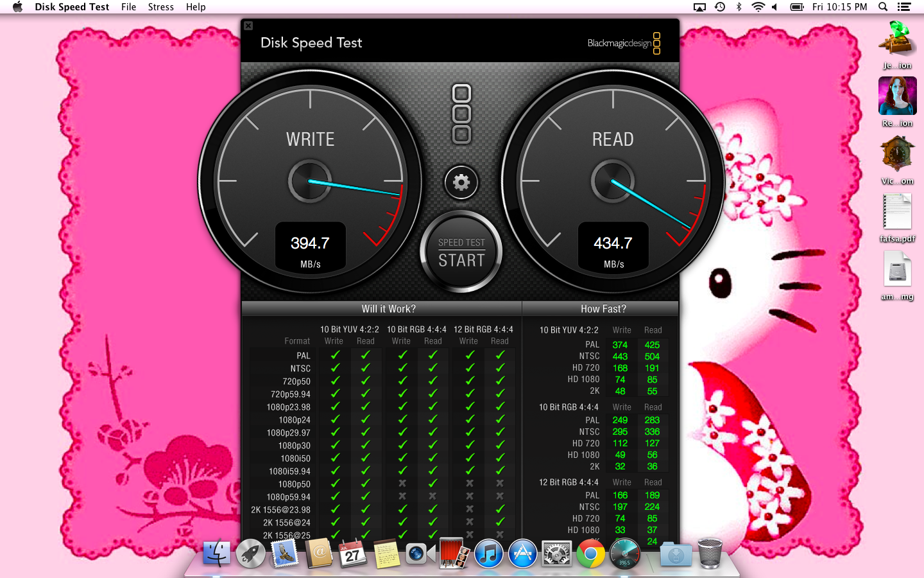Start the speed test
This screenshot has height=578, width=924.
pyautogui.click(x=461, y=252)
